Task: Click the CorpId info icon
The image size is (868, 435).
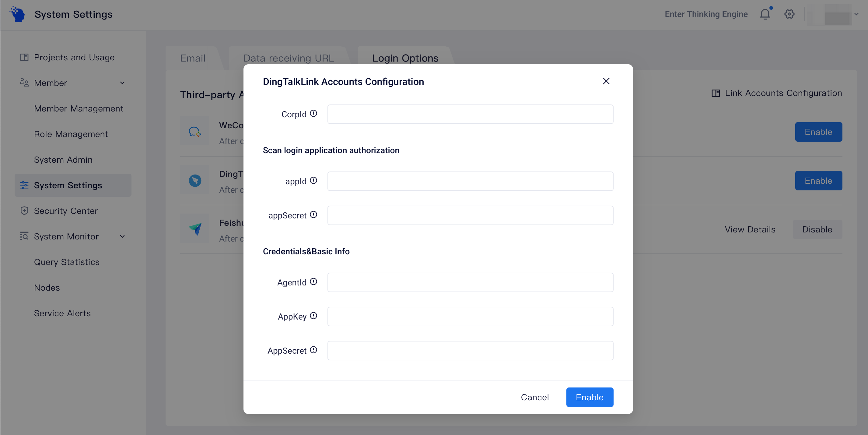Action: [x=313, y=114]
